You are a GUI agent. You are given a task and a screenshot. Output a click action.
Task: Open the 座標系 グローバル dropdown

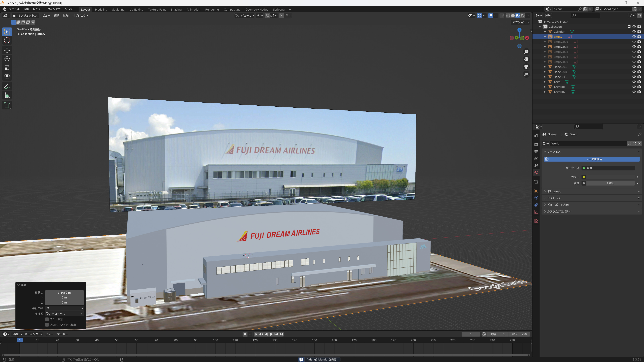(65, 314)
